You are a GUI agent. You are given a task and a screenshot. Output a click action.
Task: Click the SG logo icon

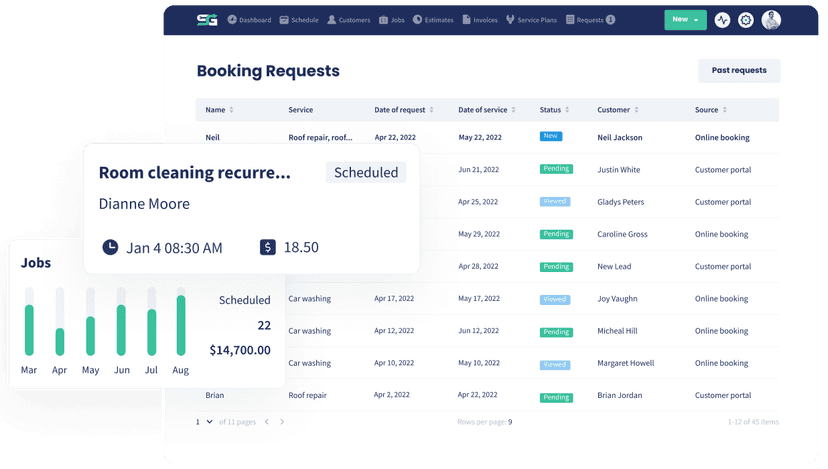pyautogui.click(x=207, y=20)
